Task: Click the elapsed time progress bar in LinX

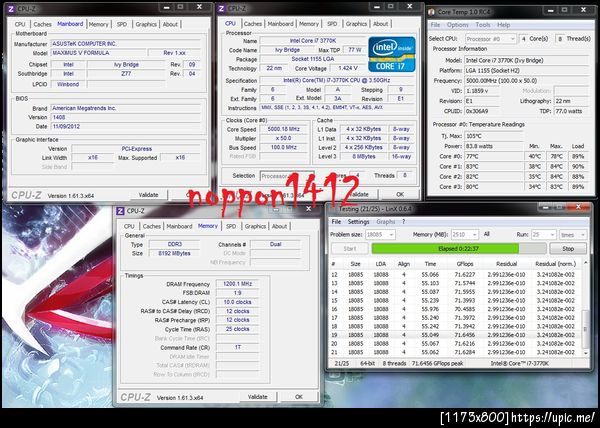Action: pyautogui.click(x=459, y=249)
